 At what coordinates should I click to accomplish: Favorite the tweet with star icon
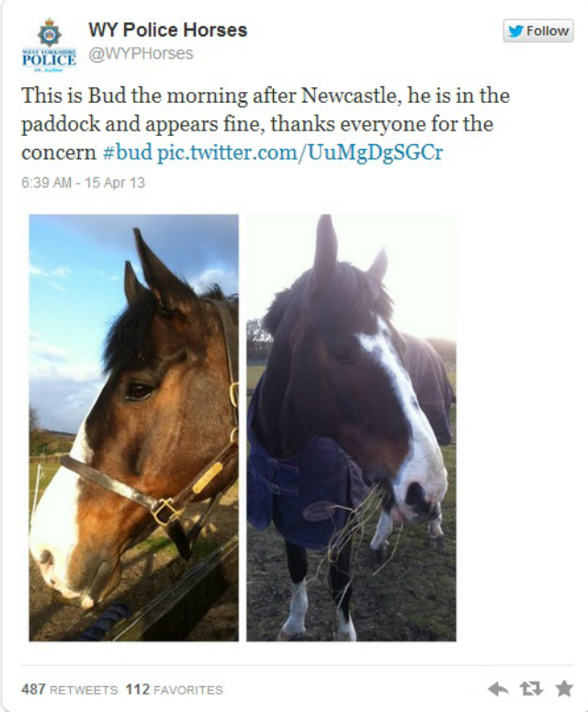click(564, 689)
